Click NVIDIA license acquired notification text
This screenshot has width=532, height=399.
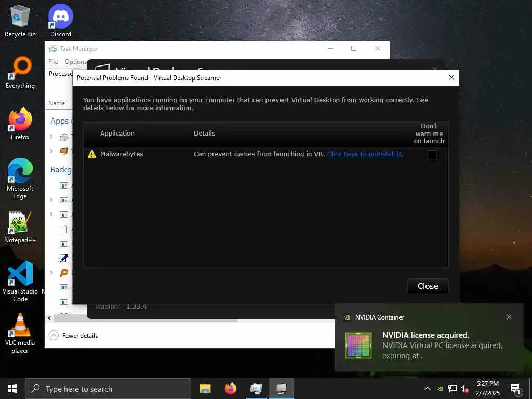coord(425,335)
